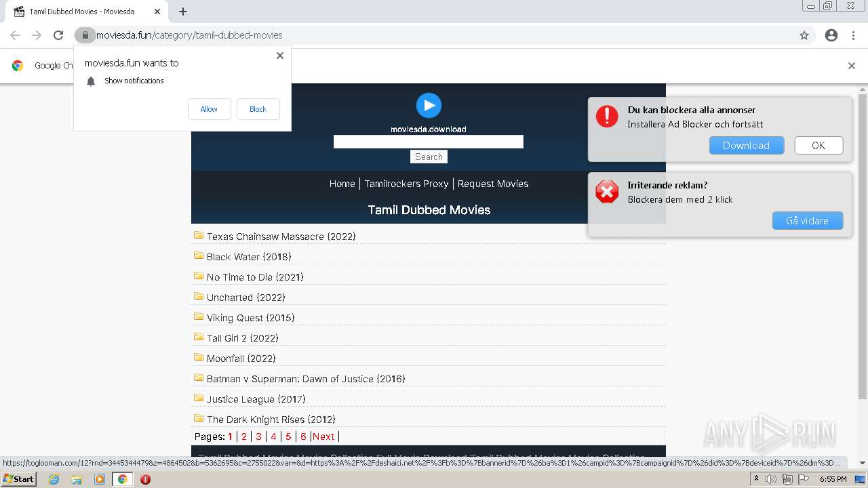Screen dimensions: 868x488
Task: Open the volume control in system tray
Action: [771, 479]
